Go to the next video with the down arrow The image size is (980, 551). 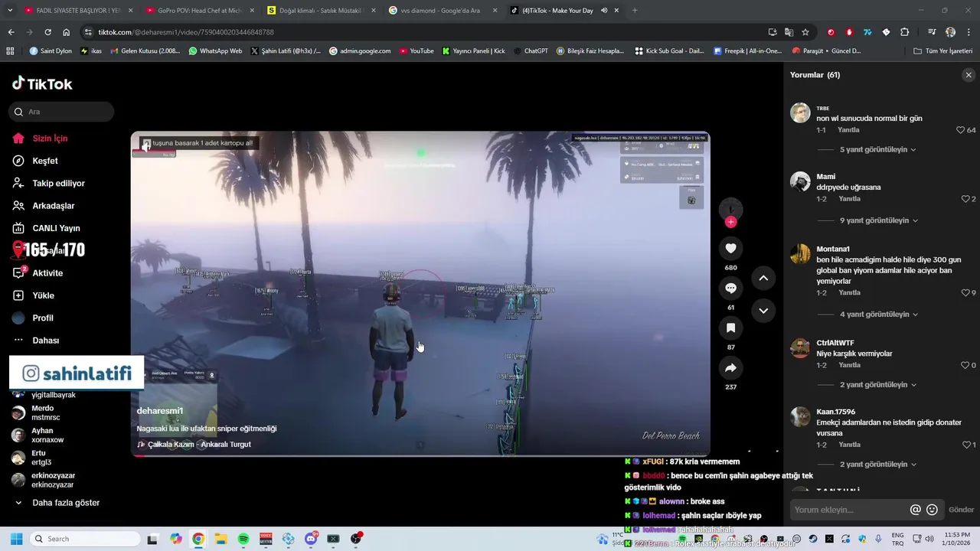(763, 311)
